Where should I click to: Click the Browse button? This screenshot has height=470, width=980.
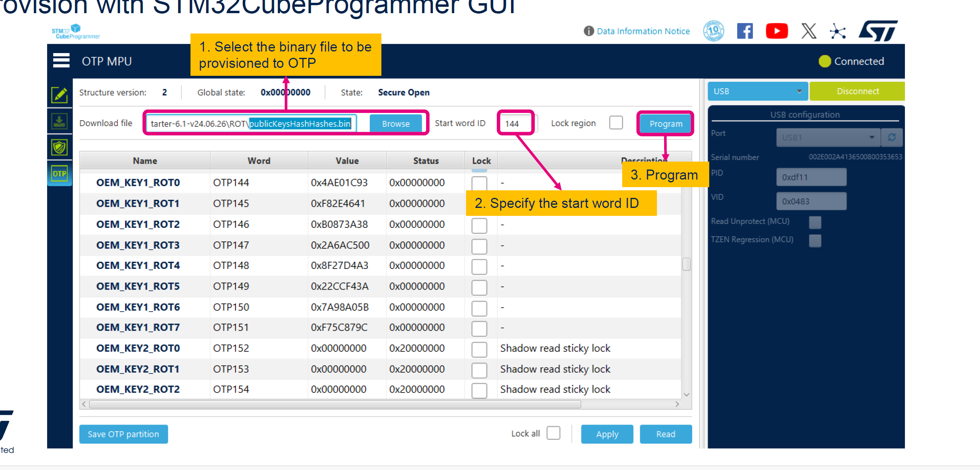tap(395, 124)
